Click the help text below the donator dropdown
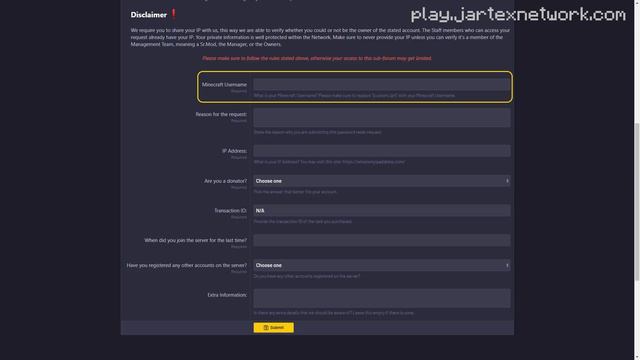Image resolution: width=640 pixels, height=360 pixels. (295, 192)
